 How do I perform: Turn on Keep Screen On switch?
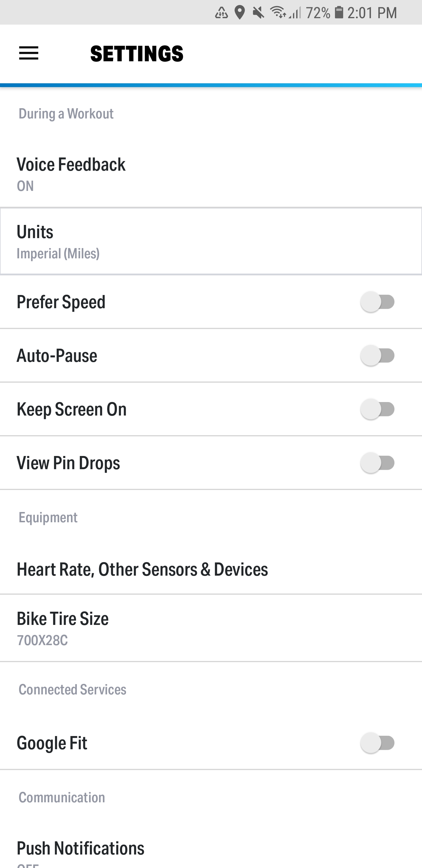377,409
